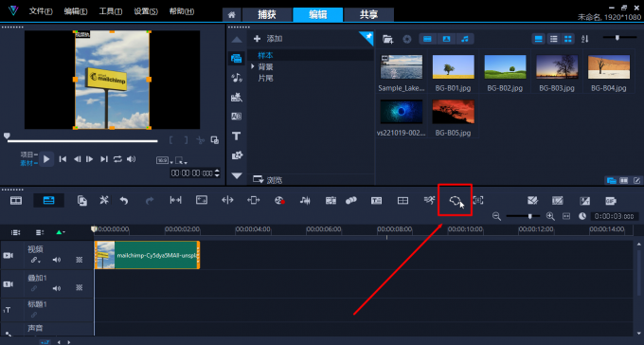644x345 pixels.
Task: Mute the 视频 track audio
Action: (x=57, y=260)
